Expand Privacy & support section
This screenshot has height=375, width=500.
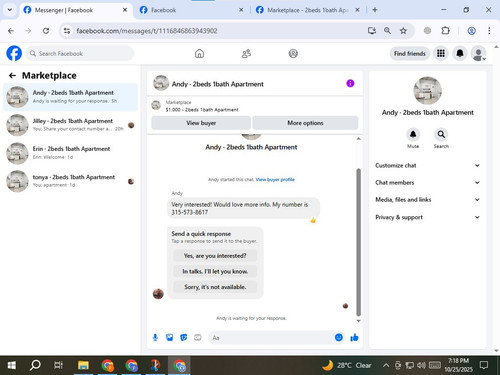(427, 217)
